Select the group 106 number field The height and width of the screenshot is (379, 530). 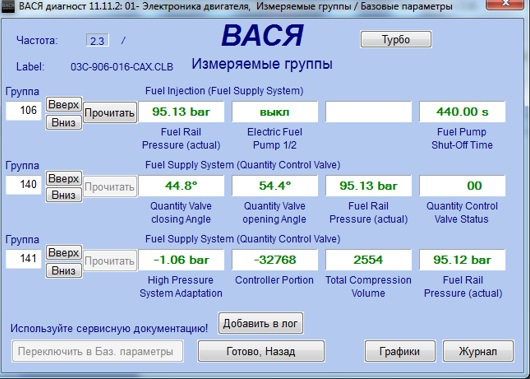pos(24,111)
